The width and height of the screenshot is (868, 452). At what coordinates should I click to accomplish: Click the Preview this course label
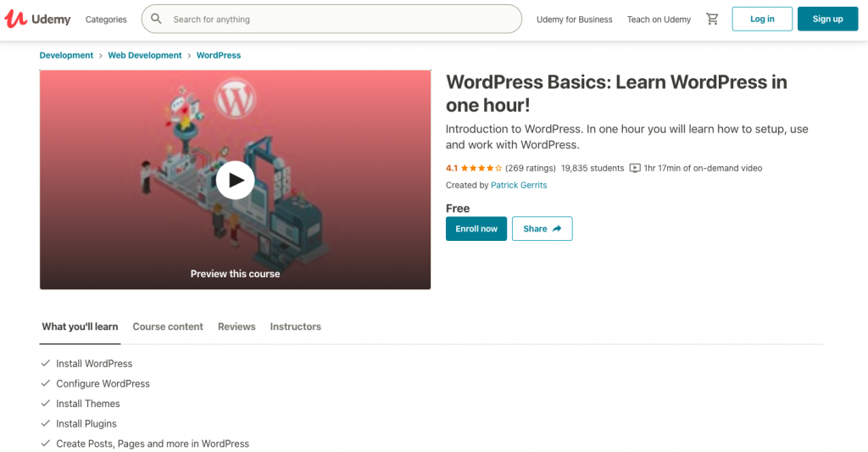click(x=236, y=274)
